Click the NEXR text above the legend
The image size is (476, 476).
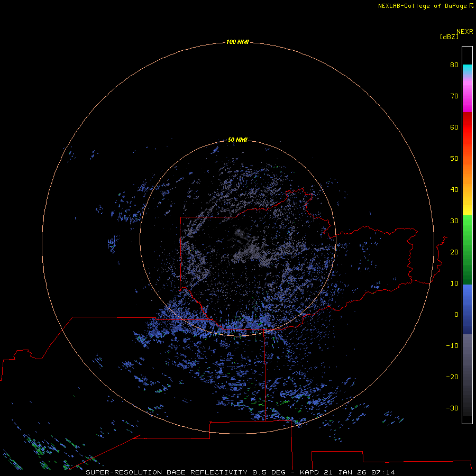(465, 32)
